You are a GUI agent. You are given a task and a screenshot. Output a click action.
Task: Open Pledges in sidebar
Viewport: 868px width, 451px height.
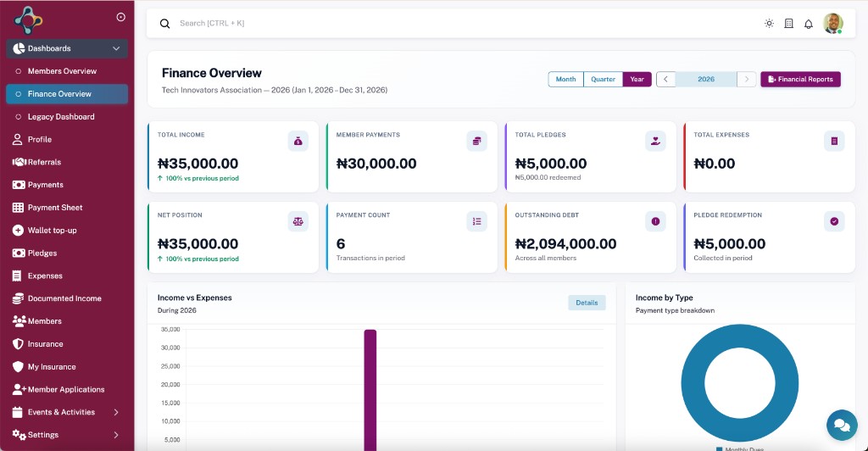67,253
